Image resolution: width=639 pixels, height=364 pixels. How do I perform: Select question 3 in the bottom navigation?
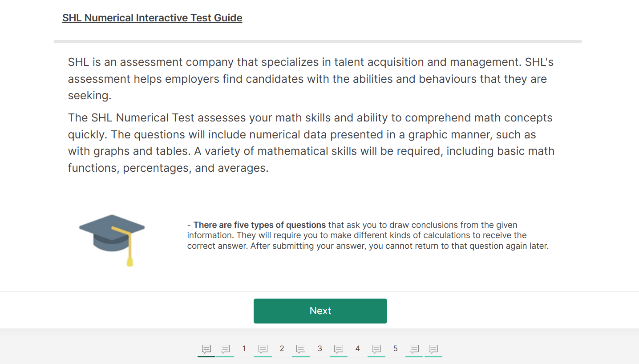coord(319,349)
